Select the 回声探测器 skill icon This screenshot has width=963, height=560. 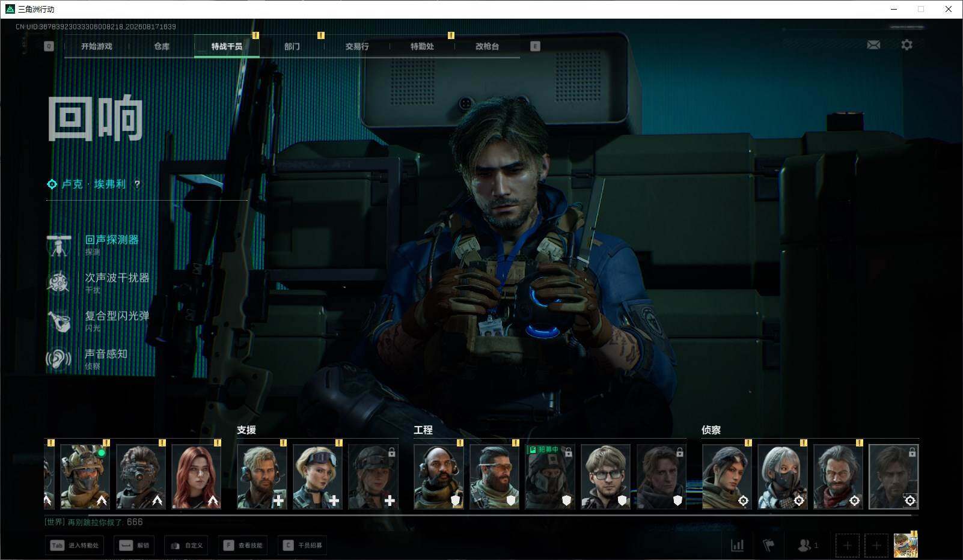(x=59, y=245)
